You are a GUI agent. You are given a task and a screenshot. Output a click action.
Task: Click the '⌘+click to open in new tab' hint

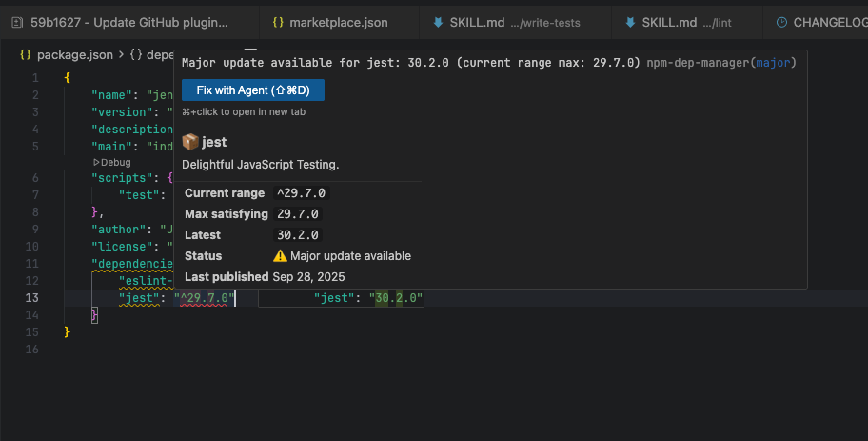pyautogui.click(x=244, y=111)
